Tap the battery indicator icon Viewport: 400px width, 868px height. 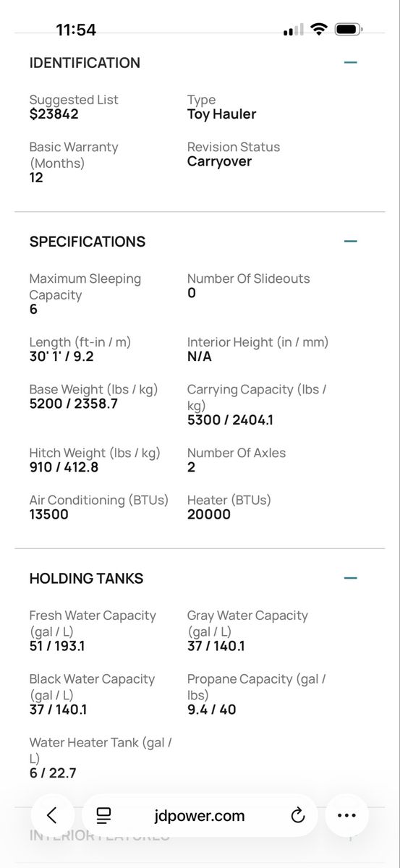point(349,30)
